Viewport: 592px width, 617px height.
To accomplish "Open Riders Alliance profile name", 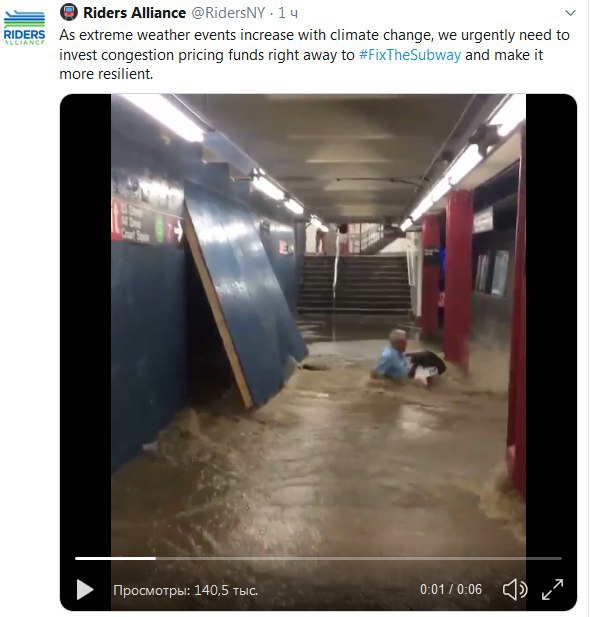I will tap(134, 13).
